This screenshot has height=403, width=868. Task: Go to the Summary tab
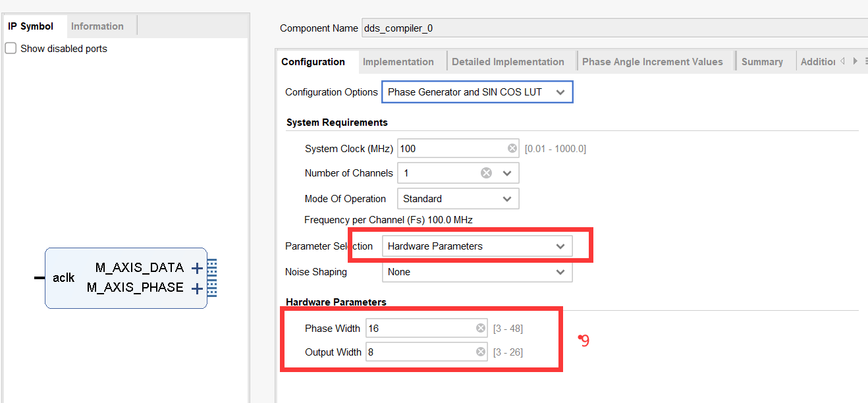pyautogui.click(x=762, y=62)
